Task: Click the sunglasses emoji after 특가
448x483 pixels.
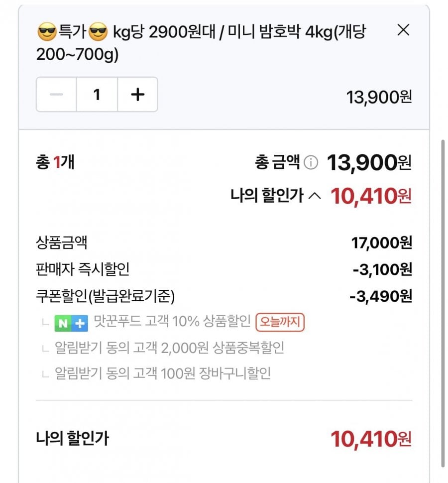Action: point(98,32)
